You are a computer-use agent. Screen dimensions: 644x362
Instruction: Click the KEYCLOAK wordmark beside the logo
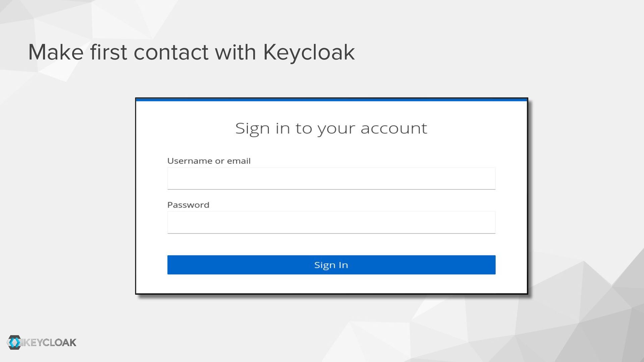click(x=50, y=343)
